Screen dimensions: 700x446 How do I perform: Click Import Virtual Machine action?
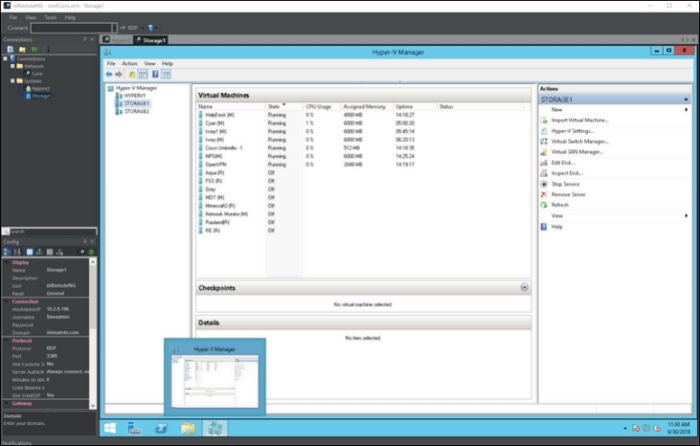point(579,120)
